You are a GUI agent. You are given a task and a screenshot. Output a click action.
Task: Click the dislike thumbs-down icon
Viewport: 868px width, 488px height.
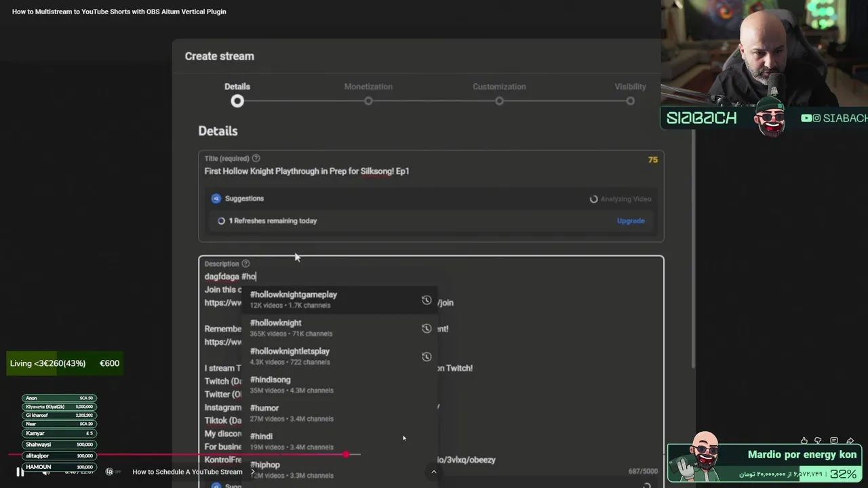point(818,441)
